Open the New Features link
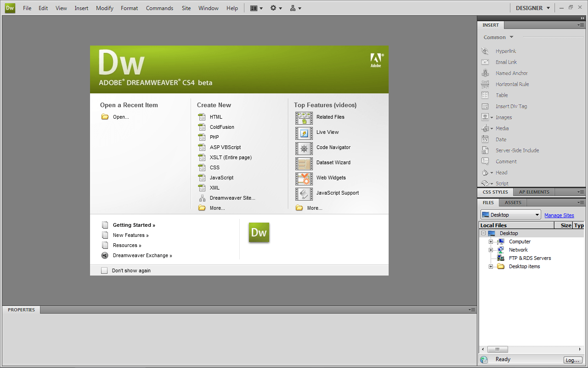Image resolution: width=588 pixels, height=368 pixels. click(x=131, y=235)
